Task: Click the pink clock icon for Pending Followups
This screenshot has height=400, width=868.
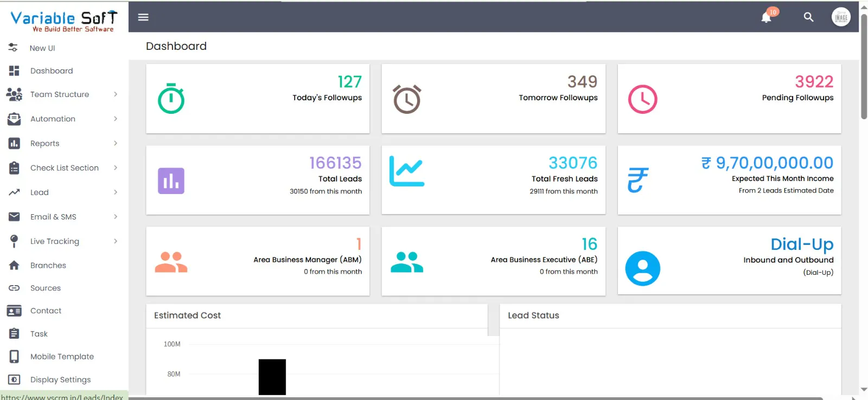Action: (643, 99)
